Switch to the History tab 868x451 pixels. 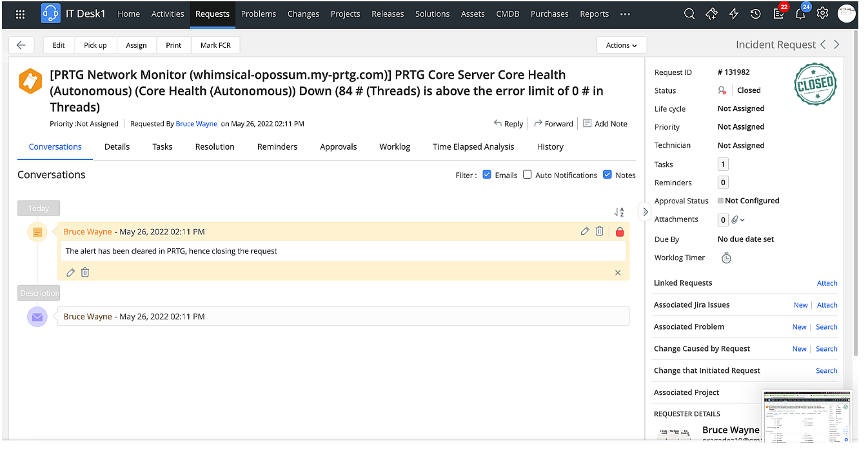pyautogui.click(x=550, y=146)
